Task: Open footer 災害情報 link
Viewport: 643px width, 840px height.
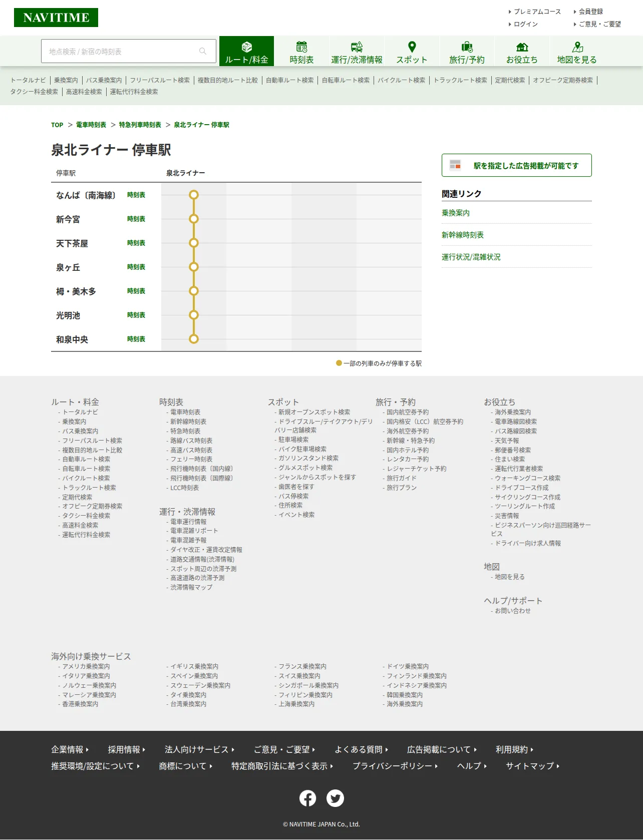Action: point(507,516)
